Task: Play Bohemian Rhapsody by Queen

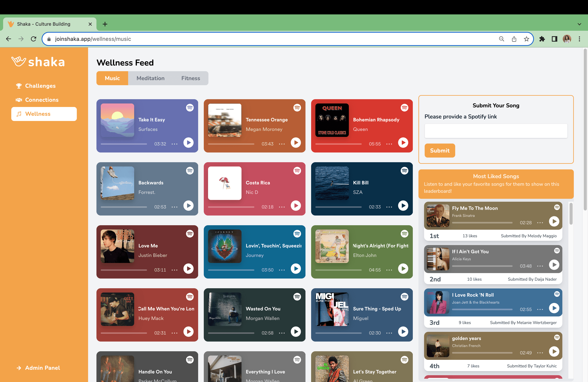Action: coord(403,143)
